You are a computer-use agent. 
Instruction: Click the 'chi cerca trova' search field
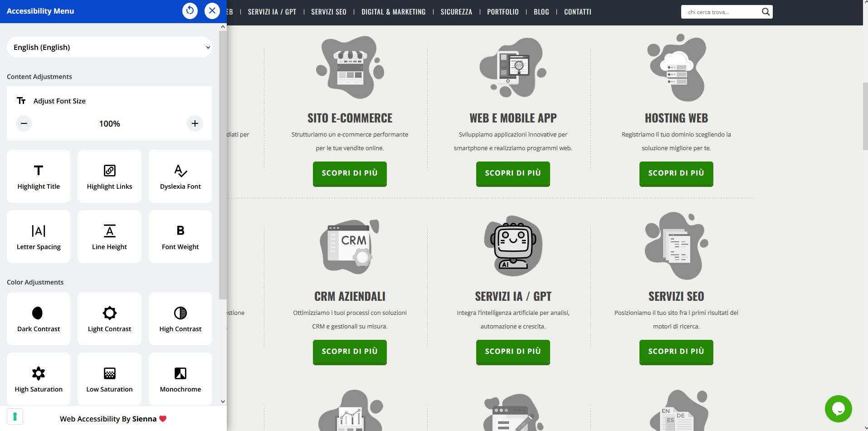[721, 12]
